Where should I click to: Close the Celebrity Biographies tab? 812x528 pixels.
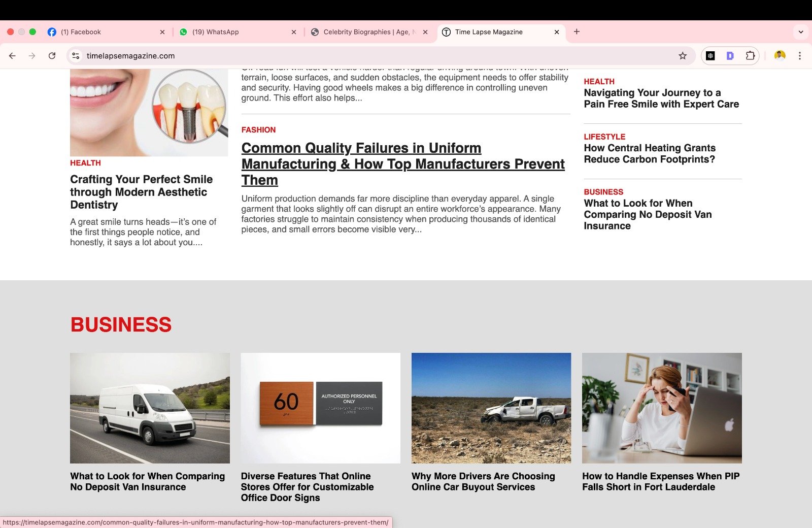(x=425, y=32)
